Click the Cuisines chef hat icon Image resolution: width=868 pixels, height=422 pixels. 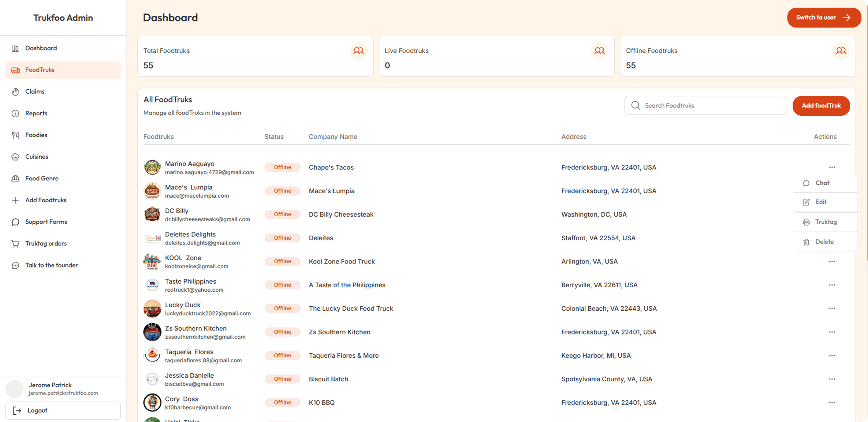tap(16, 157)
